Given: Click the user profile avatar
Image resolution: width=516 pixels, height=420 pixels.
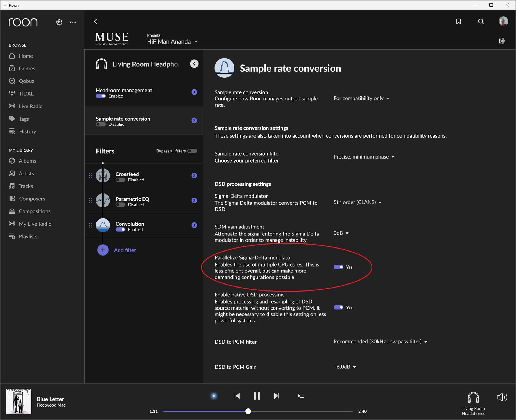Looking at the screenshot, I should pos(503,21).
